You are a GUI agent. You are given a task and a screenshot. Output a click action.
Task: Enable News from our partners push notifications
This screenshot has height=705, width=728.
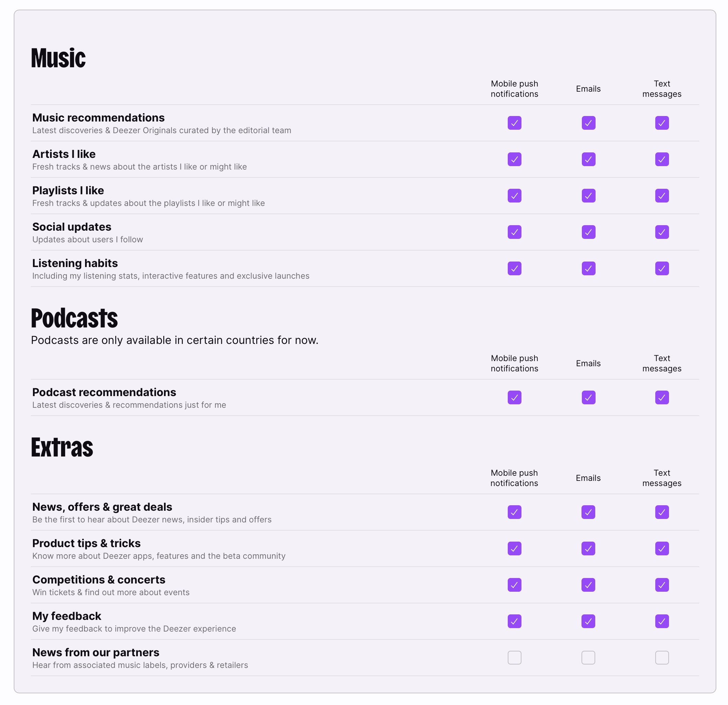click(514, 658)
